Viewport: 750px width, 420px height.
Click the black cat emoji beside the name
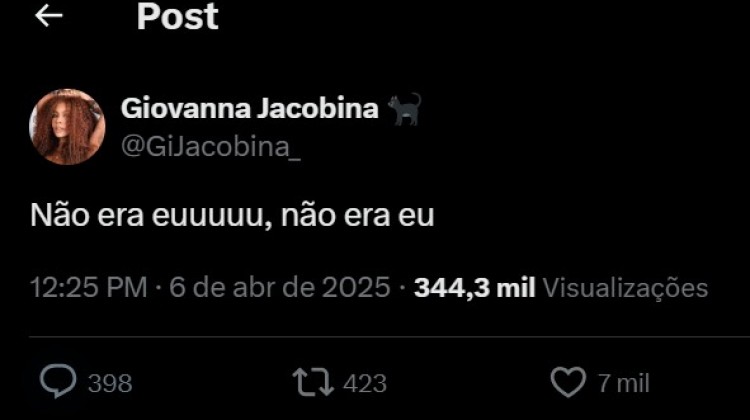point(404,109)
